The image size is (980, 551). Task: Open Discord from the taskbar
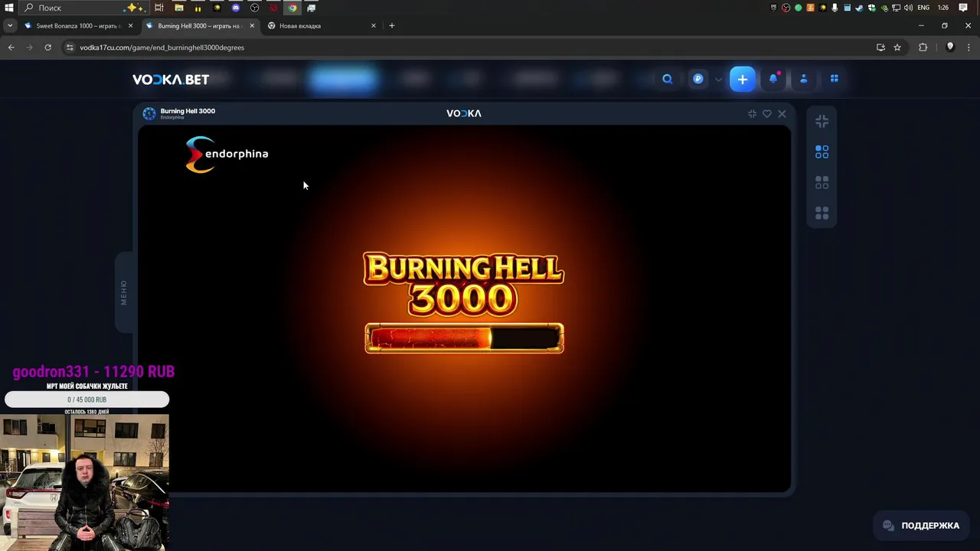tap(236, 8)
